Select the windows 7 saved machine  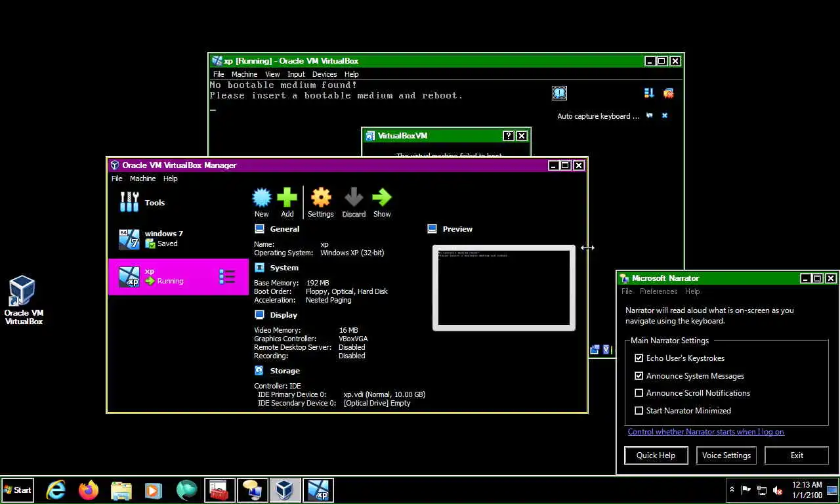[x=178, y=239]
